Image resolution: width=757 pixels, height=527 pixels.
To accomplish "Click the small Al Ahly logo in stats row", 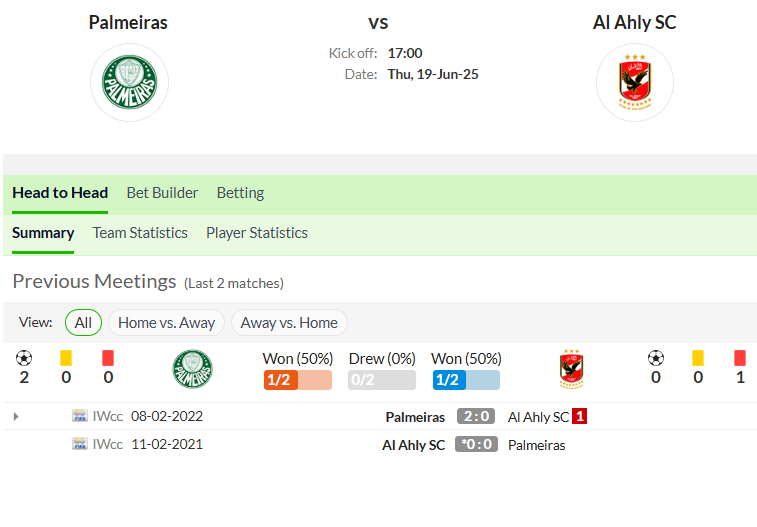I will (x=571, y=369).
